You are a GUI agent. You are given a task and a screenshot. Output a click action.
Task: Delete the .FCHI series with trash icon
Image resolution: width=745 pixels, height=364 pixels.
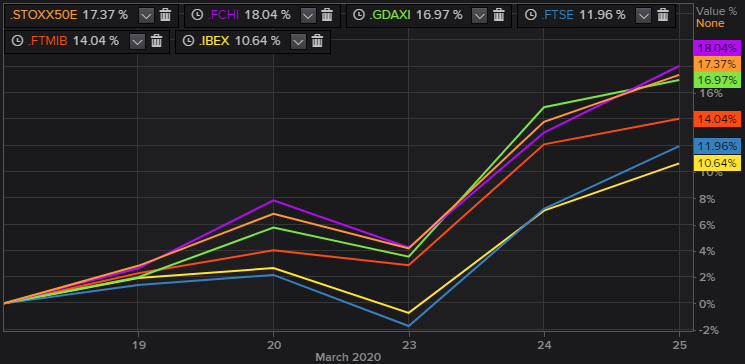tap(327, 15)
